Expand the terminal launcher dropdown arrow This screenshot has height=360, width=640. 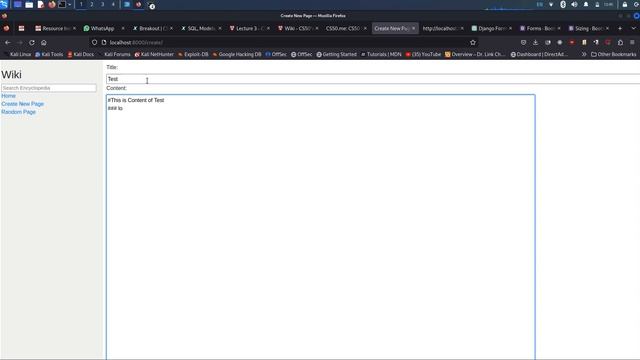click(70, 5)
